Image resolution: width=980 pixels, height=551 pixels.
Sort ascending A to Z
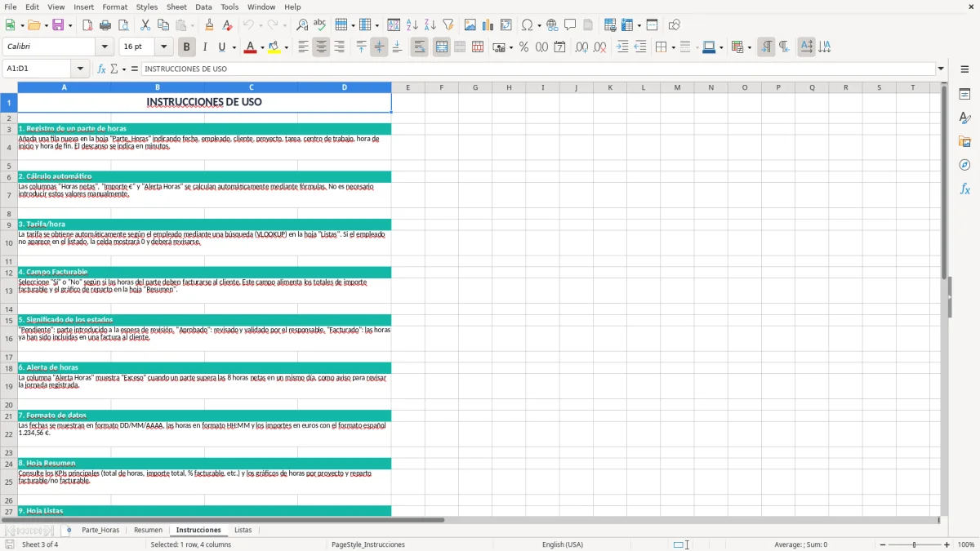(x=412, y=25)
